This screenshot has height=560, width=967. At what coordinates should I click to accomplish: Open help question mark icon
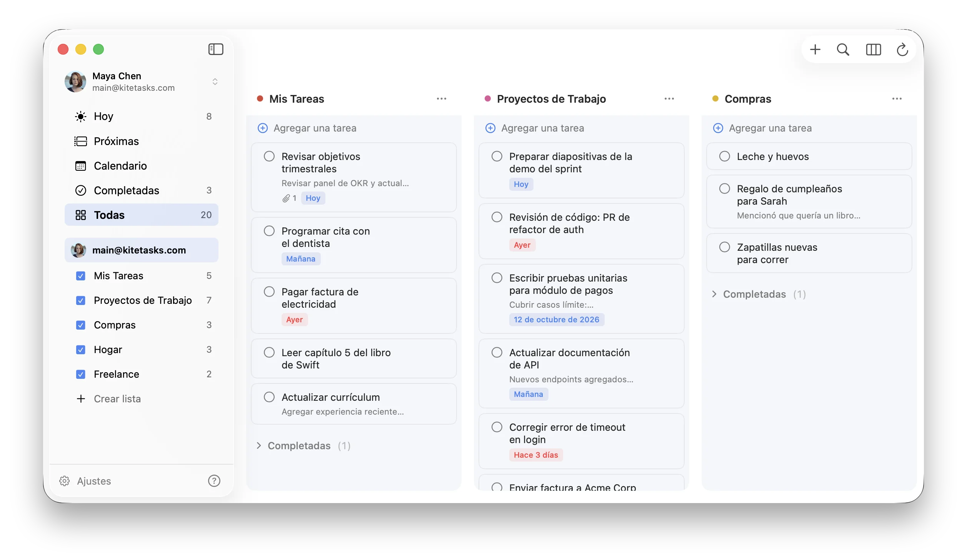click(x=214, y=481)
